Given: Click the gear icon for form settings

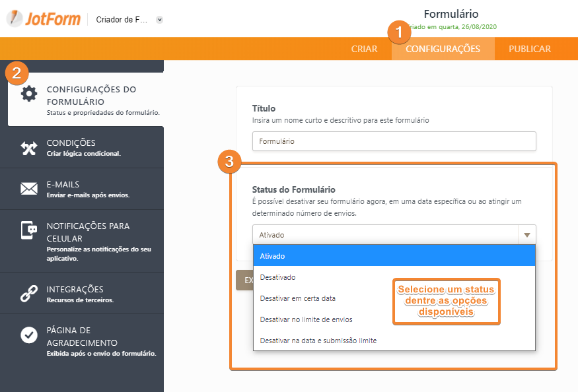Looking at the screenshot, I should click(x=29, y=94).
